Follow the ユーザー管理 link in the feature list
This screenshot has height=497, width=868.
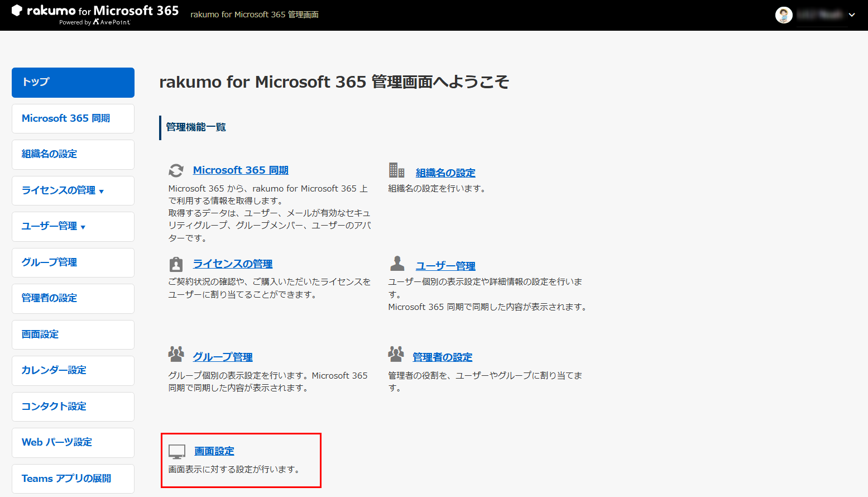(445, 266)
